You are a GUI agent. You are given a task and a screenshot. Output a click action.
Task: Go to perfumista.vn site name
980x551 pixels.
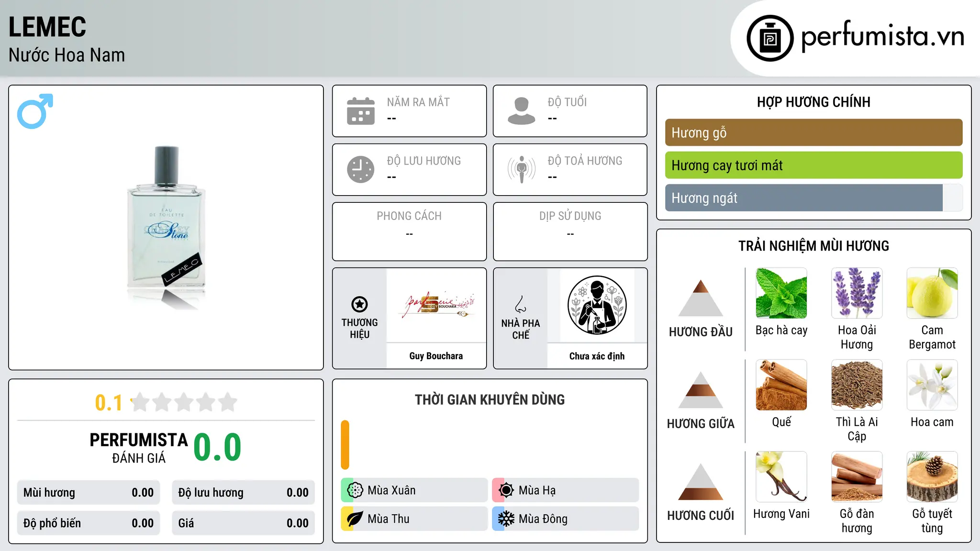(x=882, y=36)
